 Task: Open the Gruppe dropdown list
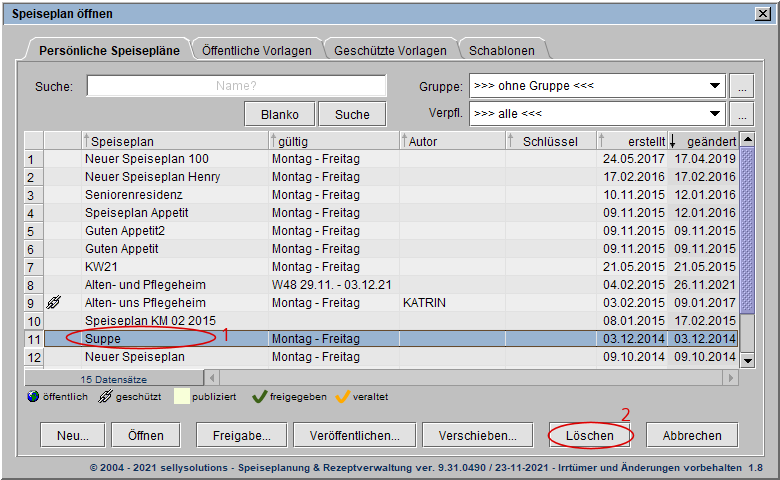(715, 86)
